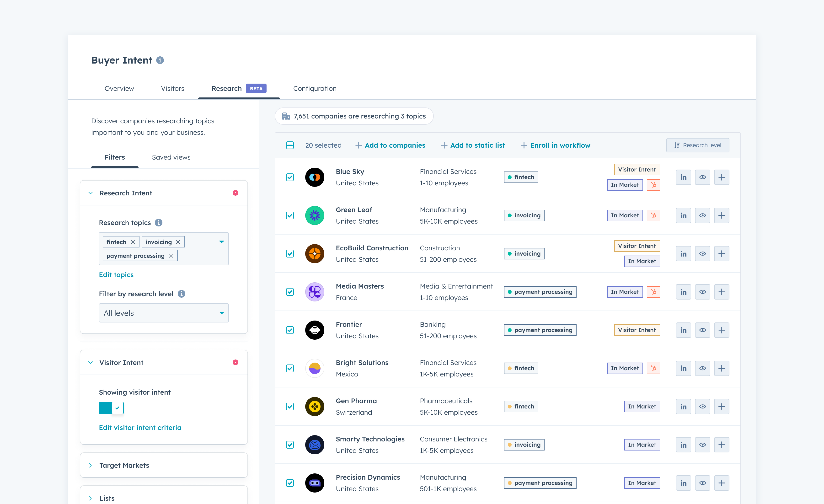Remove the payment processing topic tag
This screenshot has height=504, width=824.
point(171,256)
